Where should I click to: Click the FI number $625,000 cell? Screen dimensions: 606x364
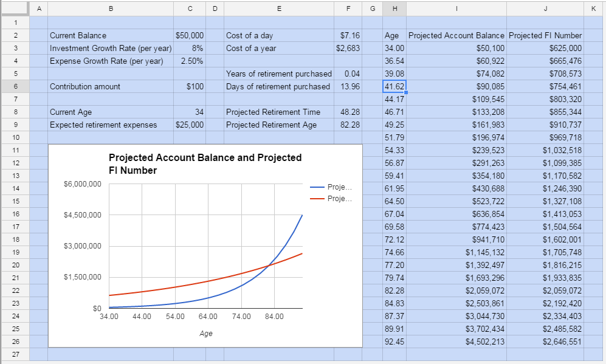click(x=545, y=48)
